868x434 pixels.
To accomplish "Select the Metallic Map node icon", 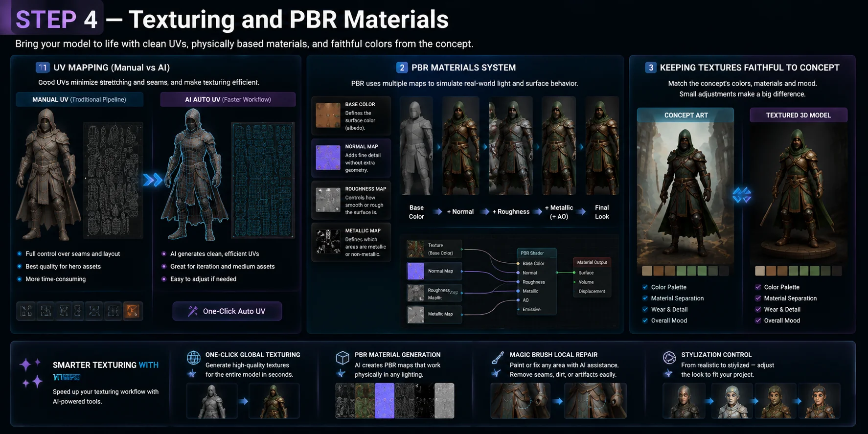I will pyautogui.click(x=416, y=314).
